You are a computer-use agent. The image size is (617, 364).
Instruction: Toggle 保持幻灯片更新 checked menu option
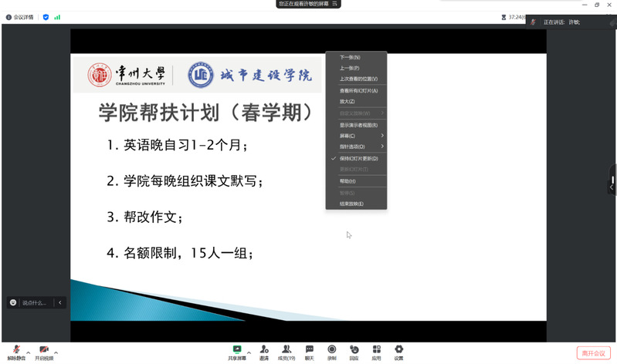click(358, 158)
